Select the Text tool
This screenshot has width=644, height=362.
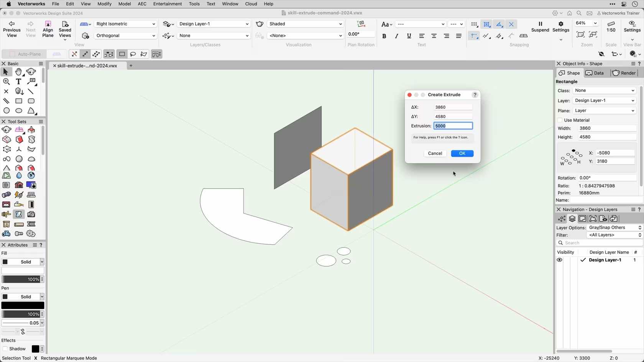[x=18, y=82]
